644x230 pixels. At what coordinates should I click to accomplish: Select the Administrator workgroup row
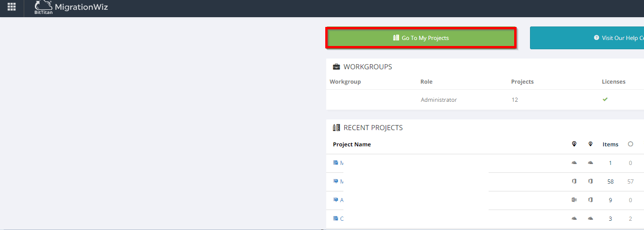438,100
